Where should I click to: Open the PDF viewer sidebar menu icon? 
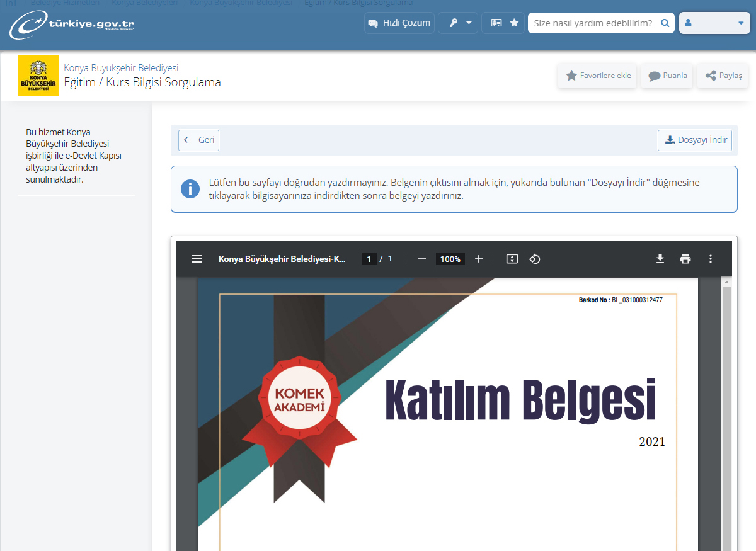(197, 259)
